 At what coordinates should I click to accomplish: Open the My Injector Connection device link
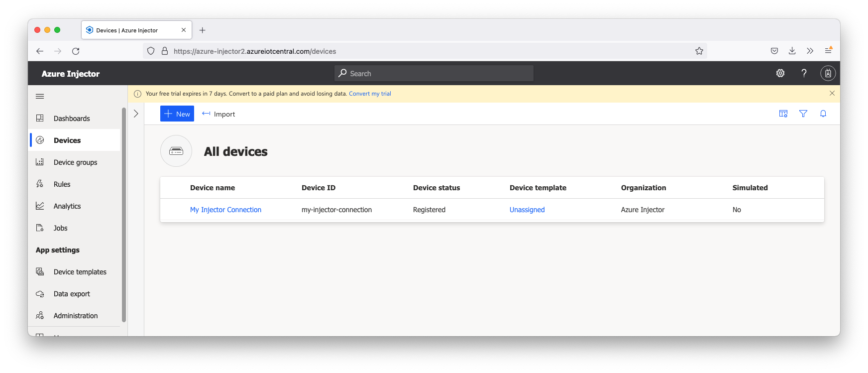coord(225,210)
